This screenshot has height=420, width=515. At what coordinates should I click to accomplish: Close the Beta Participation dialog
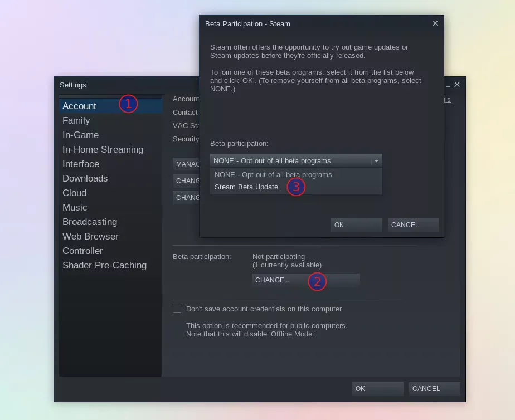[x=435, y=23]
